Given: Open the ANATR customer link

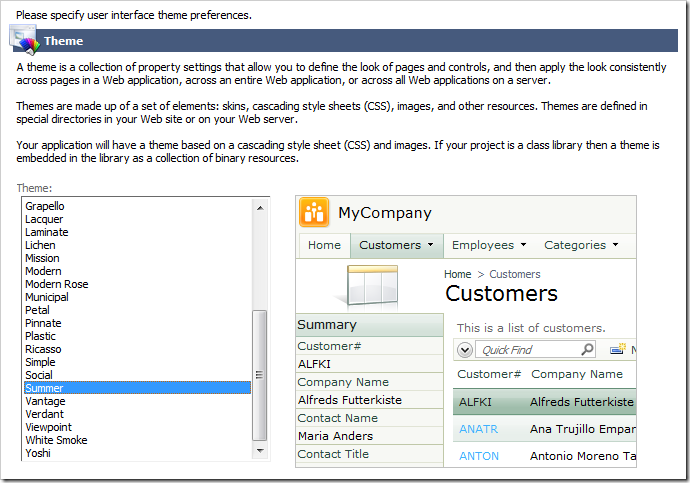Looking at the screenshot, I should 478,429.
